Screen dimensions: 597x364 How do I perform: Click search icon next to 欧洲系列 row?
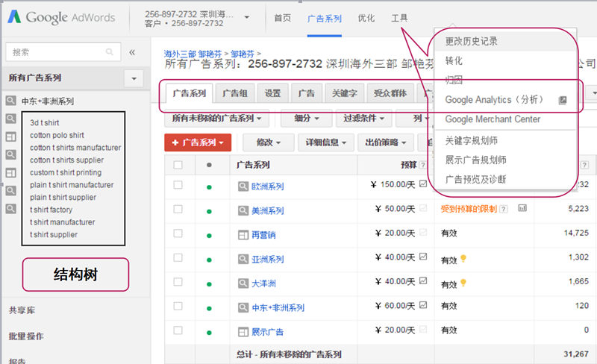[243, 186]
